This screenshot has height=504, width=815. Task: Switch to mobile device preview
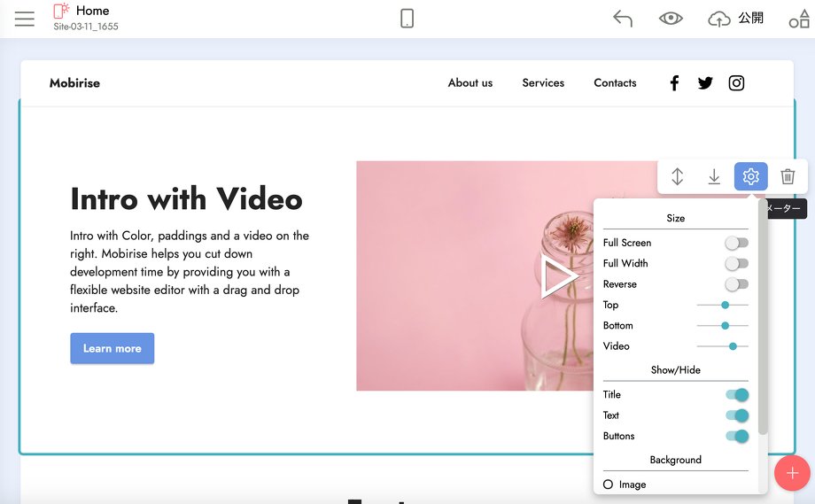[407, 19]
